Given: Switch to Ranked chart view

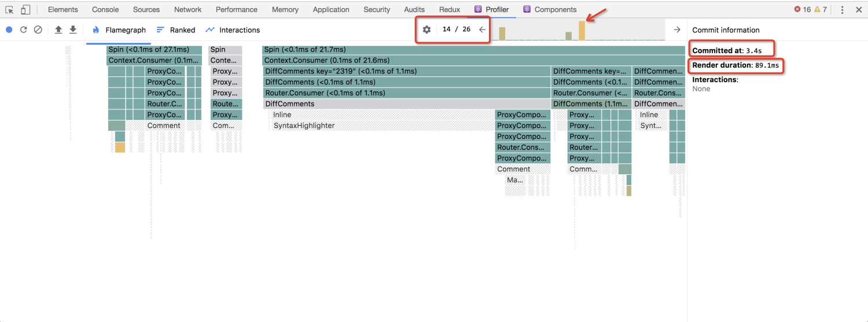Looking at the screenshot, I should point(176,30).
